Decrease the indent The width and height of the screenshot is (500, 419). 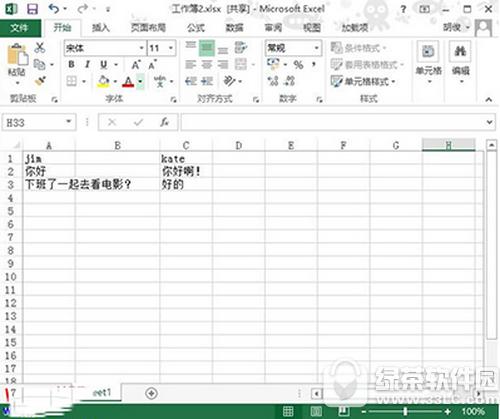191,81
